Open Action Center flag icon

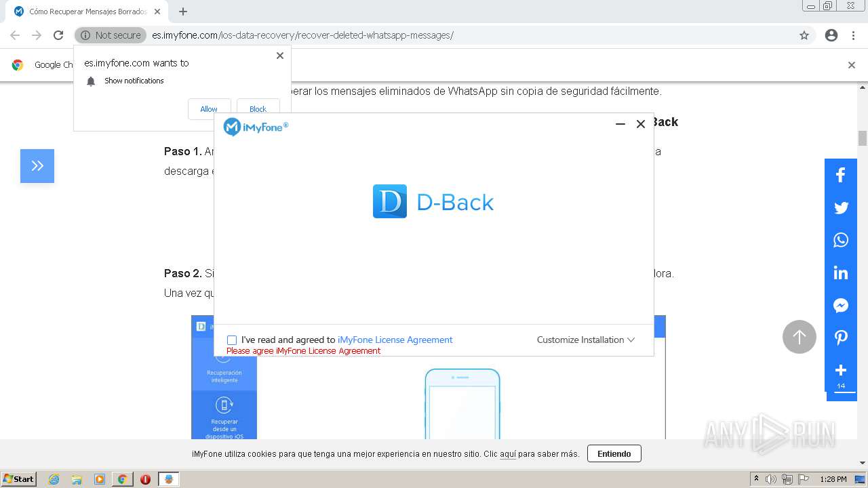[x=804, y=479]
